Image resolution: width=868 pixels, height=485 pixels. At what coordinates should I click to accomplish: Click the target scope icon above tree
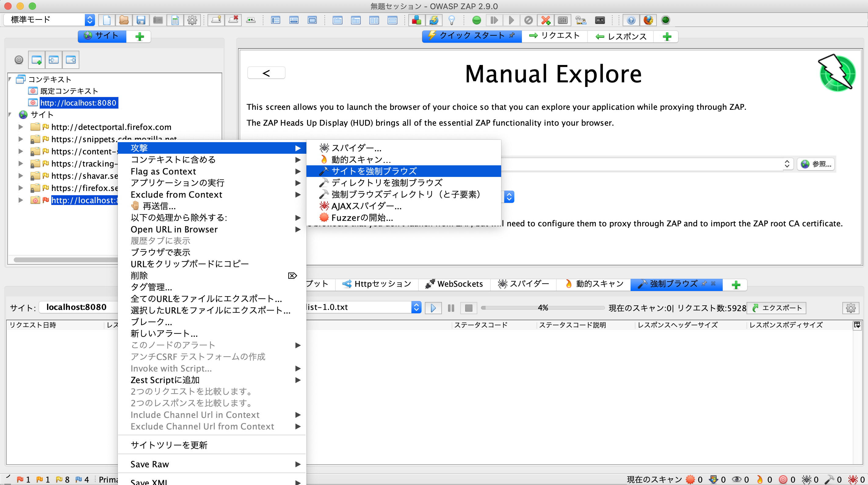click(x=19, y=60)
